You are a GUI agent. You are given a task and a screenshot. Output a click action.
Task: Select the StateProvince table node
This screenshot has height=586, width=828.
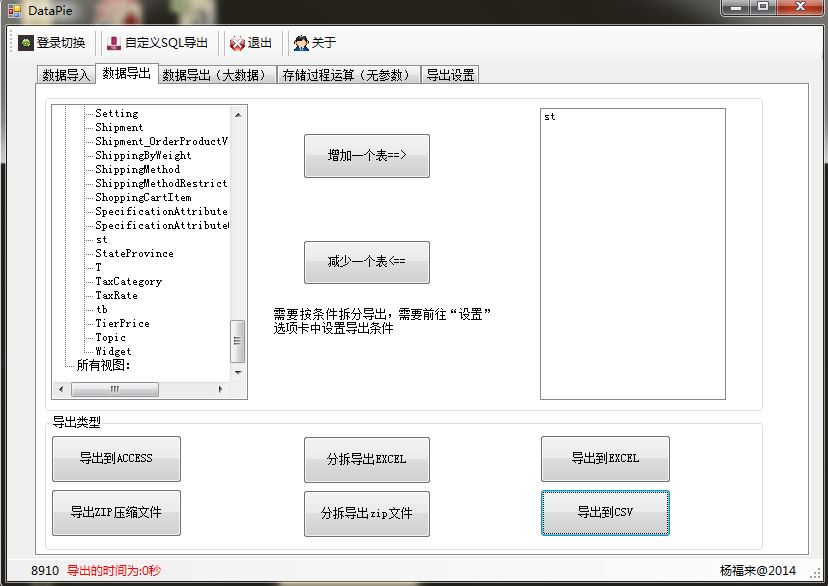tap(134, 253)
